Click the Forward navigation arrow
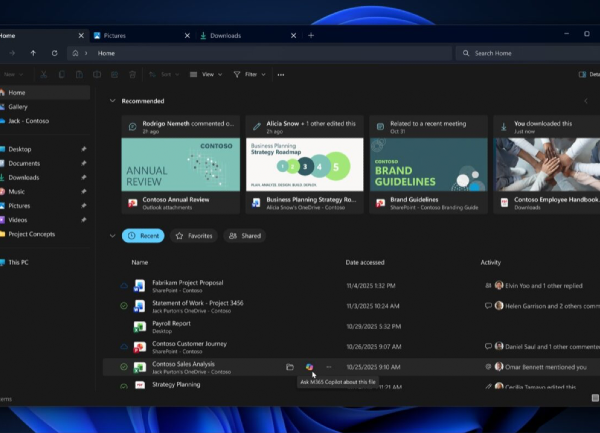The height and width of the screenshot is (433, 600). click(x=12, y=53)
